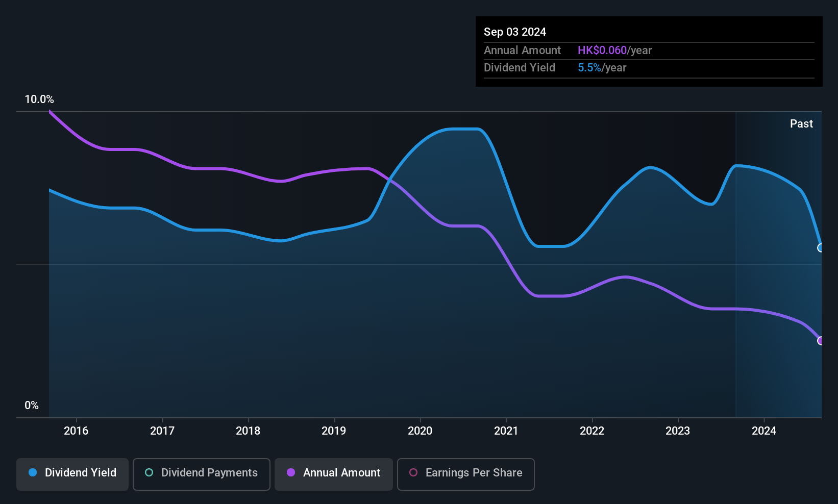Click the 0% y-axis label

tap(32, 406)
